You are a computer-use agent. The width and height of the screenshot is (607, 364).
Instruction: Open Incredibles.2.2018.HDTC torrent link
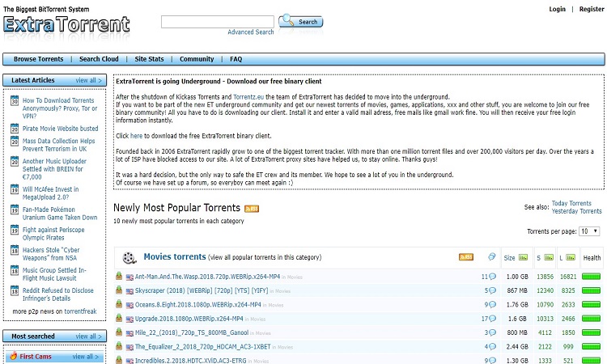pos(190,361)
